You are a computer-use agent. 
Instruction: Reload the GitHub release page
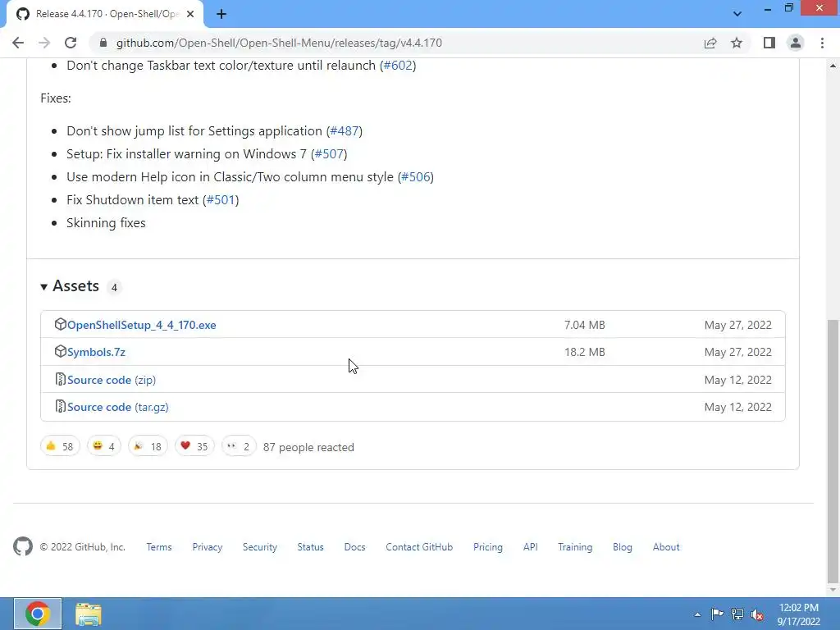click(x=71, y=43)
